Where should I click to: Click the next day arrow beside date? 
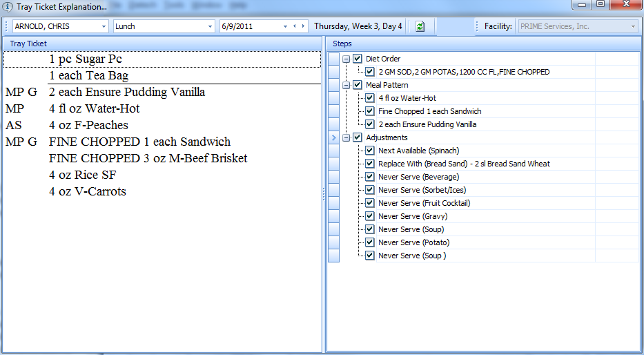point(303,26)
